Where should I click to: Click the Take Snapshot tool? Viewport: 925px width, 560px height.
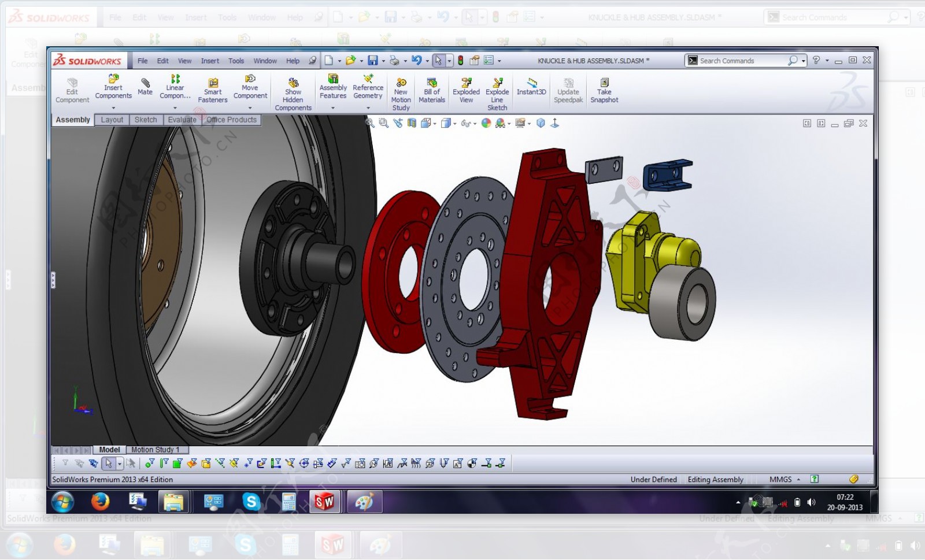tap(604, 90)
